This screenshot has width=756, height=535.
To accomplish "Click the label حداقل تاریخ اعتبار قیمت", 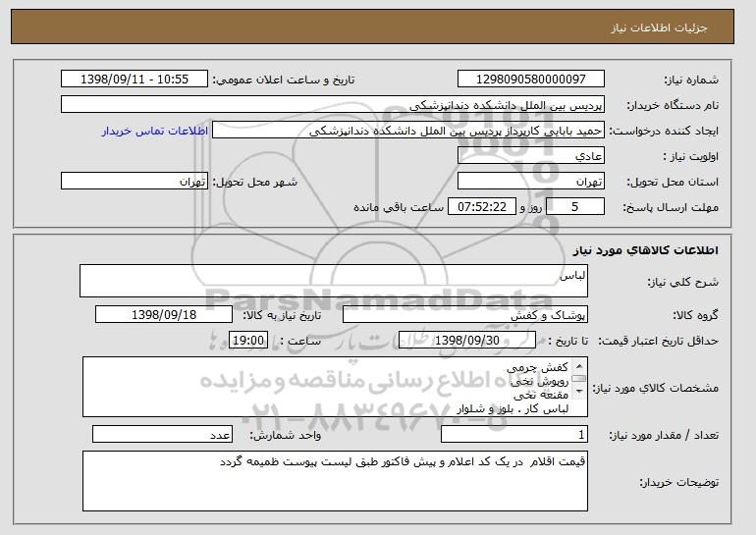I will pyautogui.click(x=658, y=341).
